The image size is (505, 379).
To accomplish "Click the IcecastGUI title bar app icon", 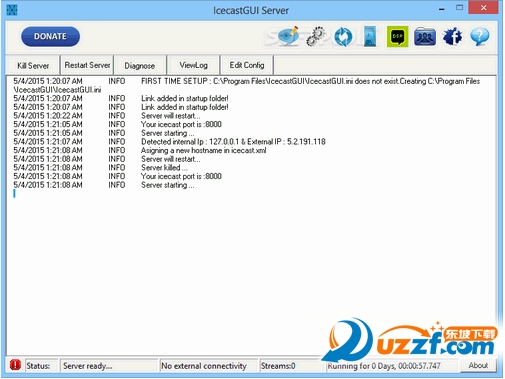I will (x=12, y=10).
